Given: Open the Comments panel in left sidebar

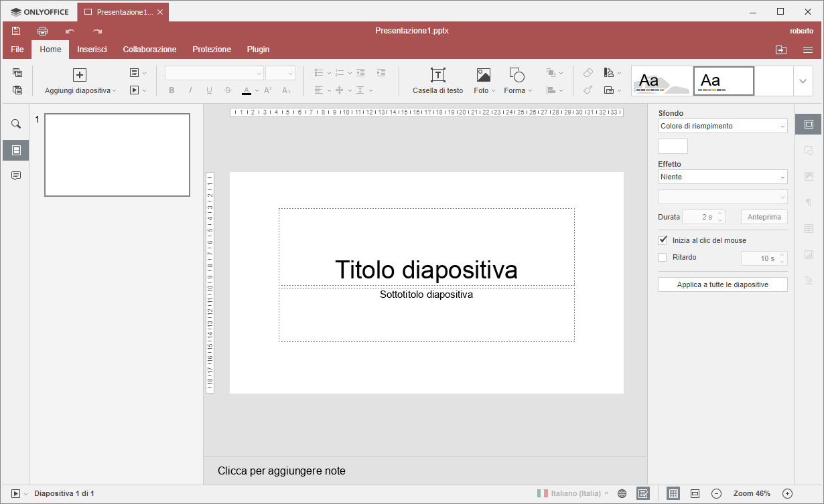Looking at the screenshot, I should 16,175.
